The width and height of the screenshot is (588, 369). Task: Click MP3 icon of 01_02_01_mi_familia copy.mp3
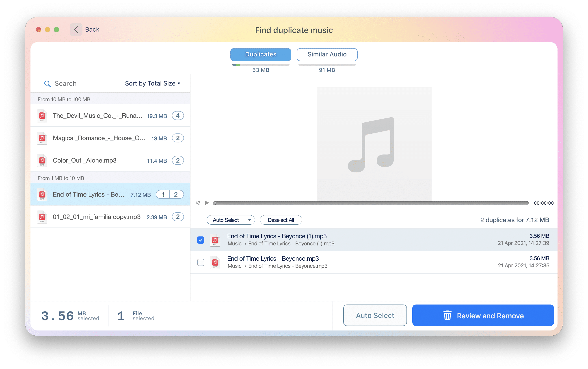[42, 217]
